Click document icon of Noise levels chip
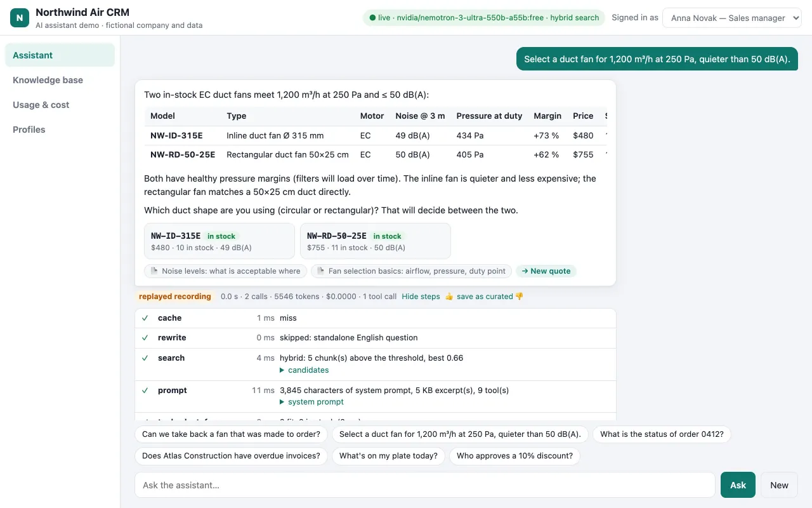This screenshot has width=812, height=508. click(154, 271)
